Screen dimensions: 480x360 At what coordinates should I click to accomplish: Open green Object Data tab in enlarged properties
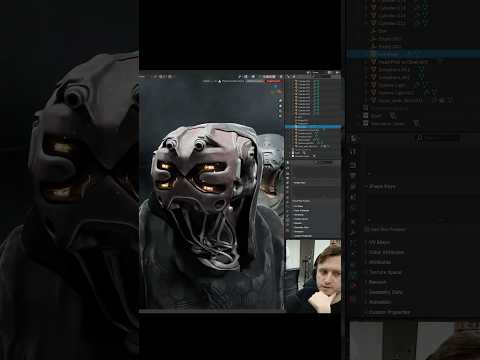point(354,274)
